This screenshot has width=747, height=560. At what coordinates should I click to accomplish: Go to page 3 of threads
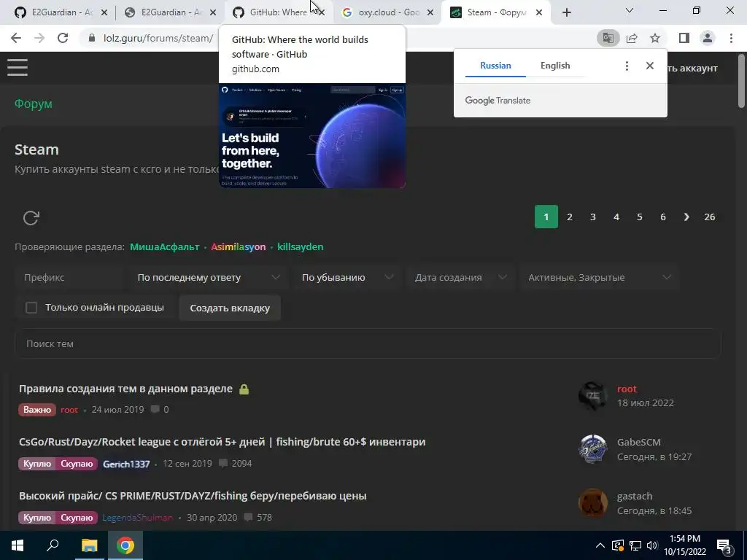tap(592, 217)
